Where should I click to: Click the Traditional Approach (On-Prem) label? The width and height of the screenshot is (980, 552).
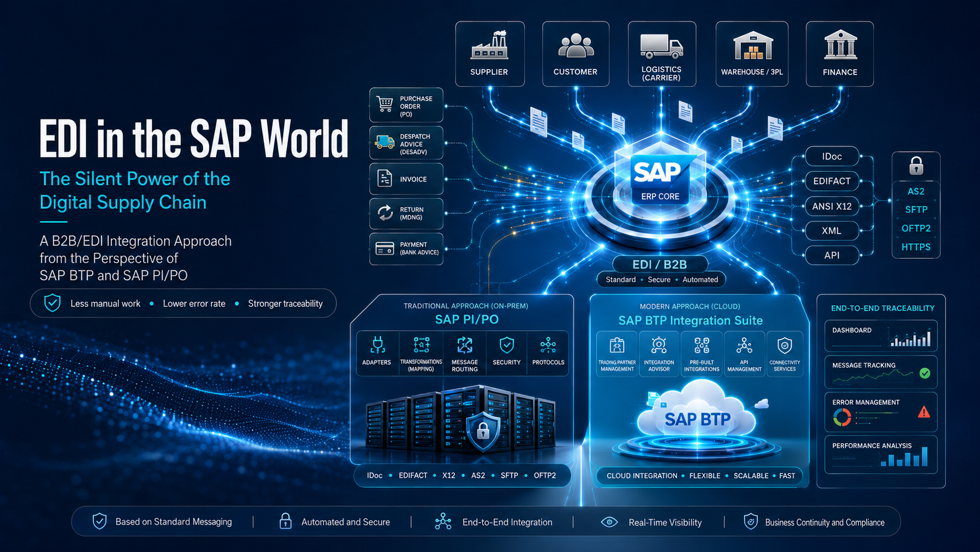coord(466,306)
